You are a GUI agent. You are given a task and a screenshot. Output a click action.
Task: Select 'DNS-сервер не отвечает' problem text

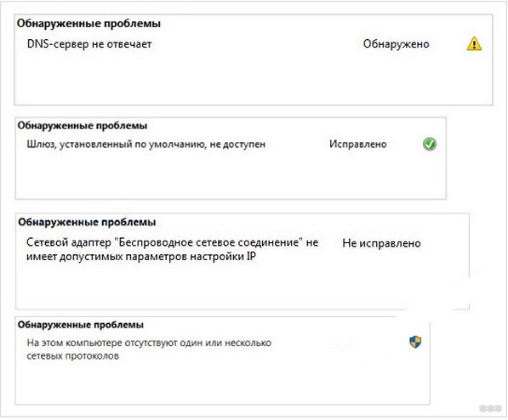tap(89, 44)
